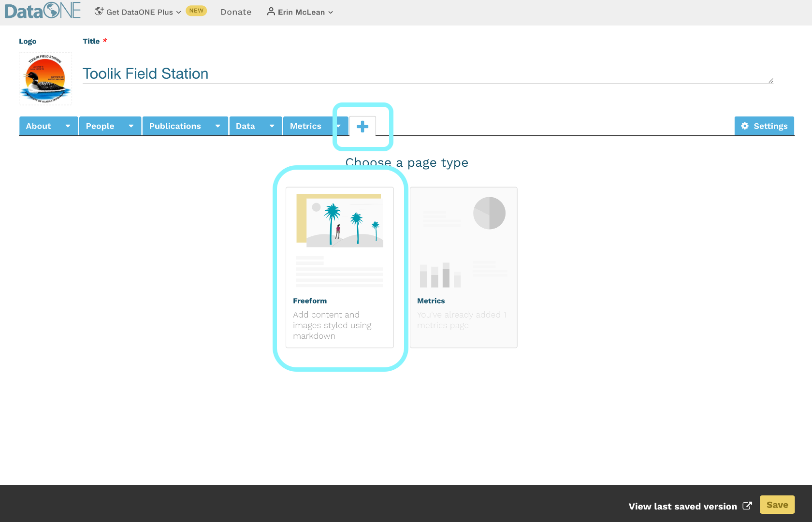Click the Title field label
The height and width of the screenshot is (522, 812).
91,41
